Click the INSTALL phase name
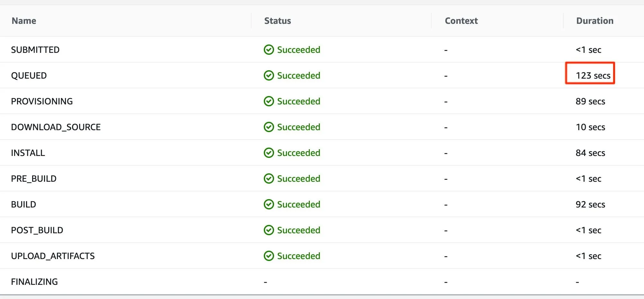Viewport: 644px width, 299px height. (x=28, y=153)
